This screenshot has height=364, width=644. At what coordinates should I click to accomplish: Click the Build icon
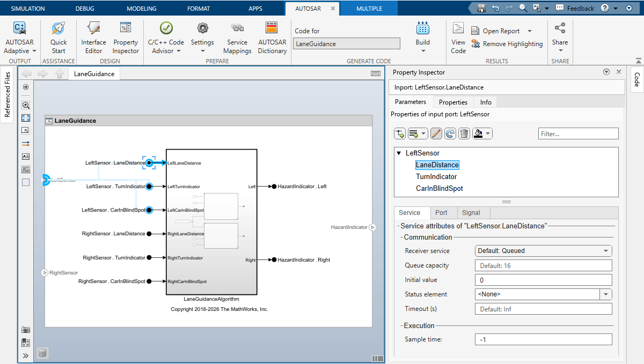(423, 29)
